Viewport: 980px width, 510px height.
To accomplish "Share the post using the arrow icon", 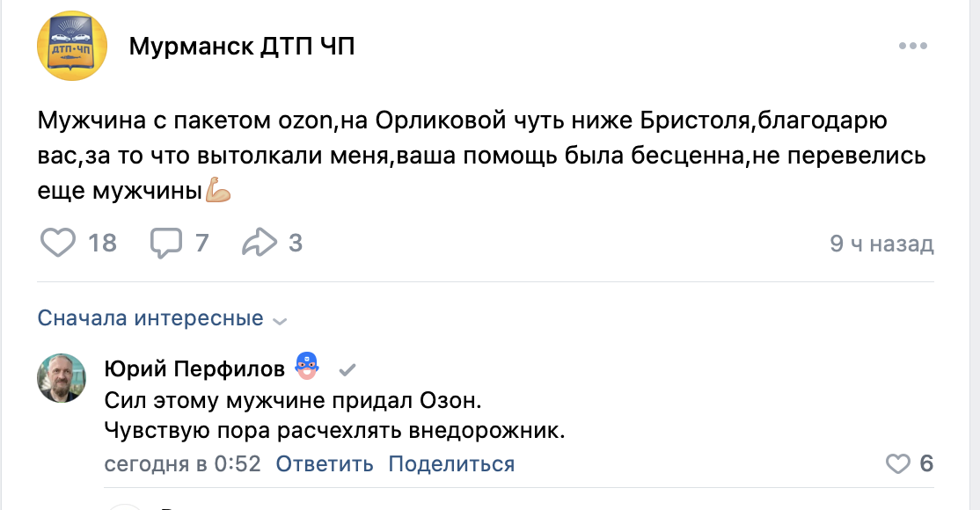I will [x=260, y=243].
